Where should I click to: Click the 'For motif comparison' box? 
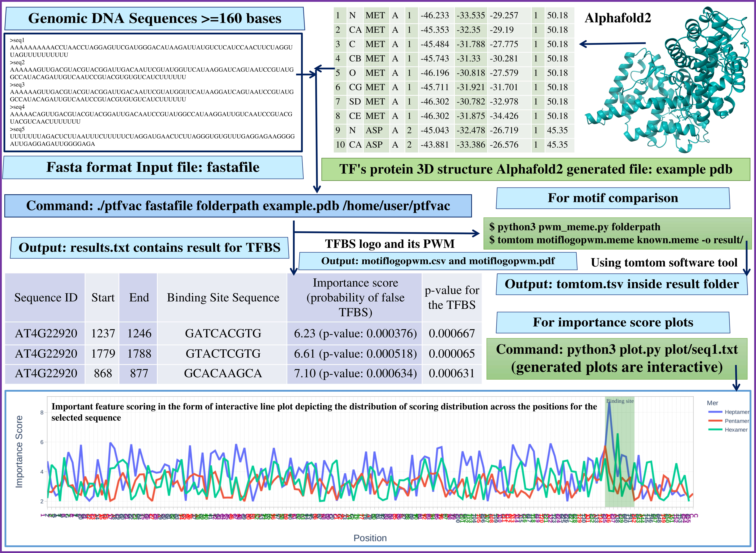(613, 198)
